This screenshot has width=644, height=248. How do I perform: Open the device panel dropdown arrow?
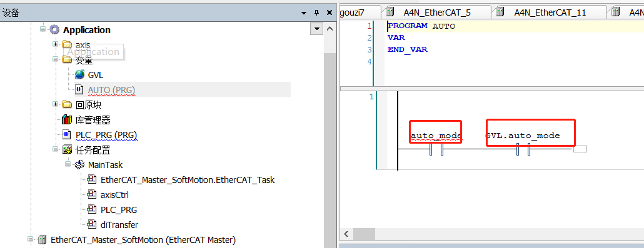[316, 29]
